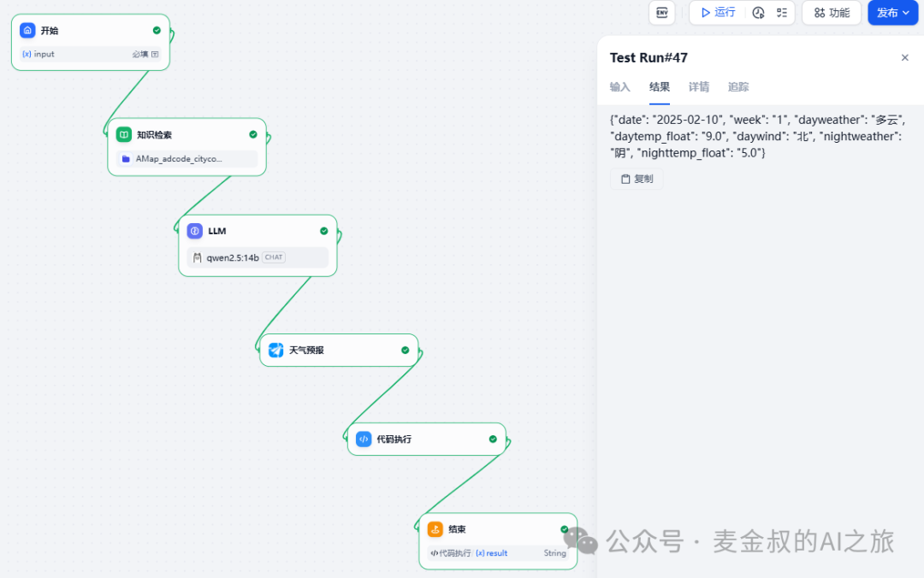
Task: Click the AMap_adcode knowledge base folder icon
Action: click(126, 159)
